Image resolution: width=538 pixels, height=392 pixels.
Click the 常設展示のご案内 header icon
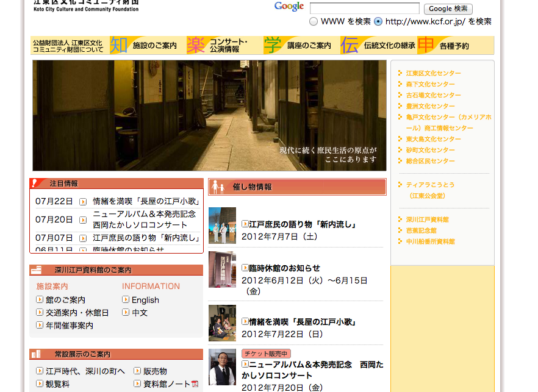coord(35,354)
